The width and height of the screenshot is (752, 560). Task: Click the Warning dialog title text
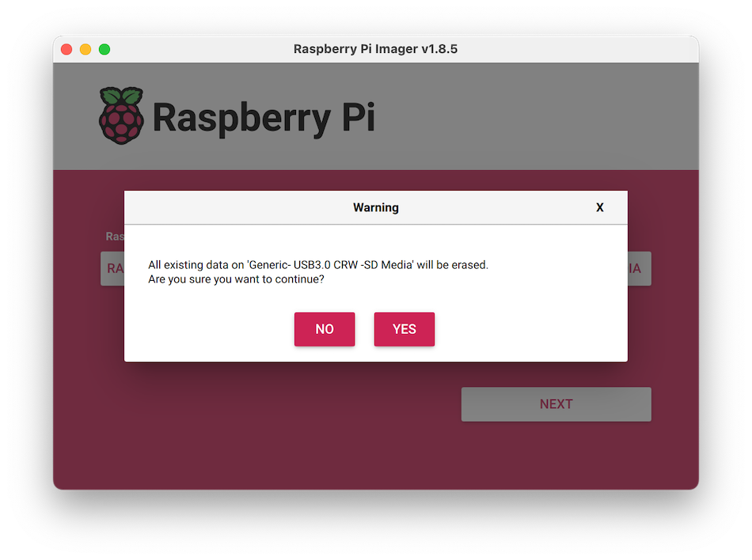coord(375,207)
